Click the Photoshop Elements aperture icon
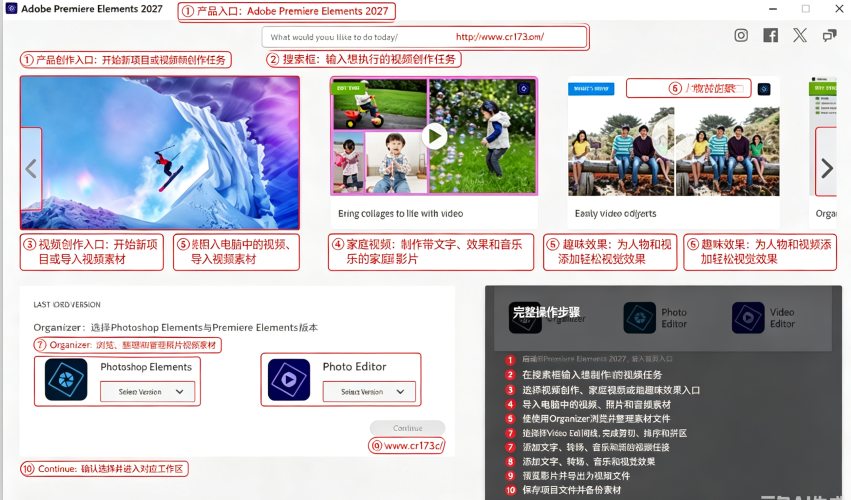The image size is (851, 500). (66, 379)
